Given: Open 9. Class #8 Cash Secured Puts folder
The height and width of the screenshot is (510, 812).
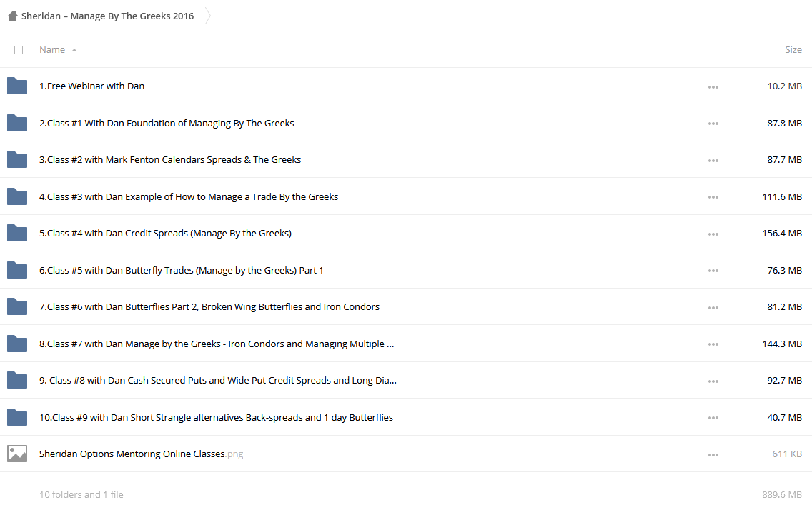Looking at the screenshot, I should click(218, 380).
